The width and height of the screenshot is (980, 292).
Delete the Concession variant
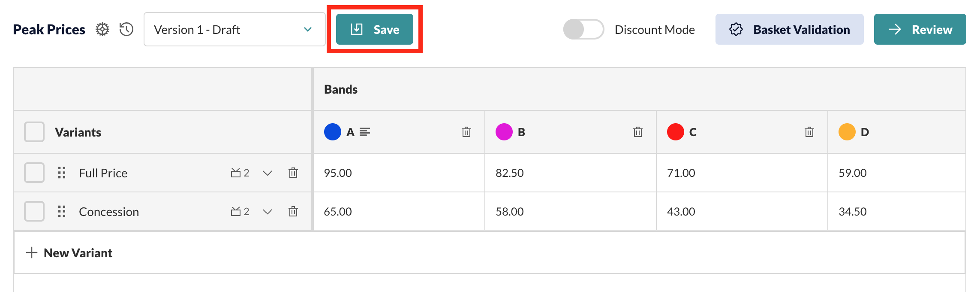click(293, 211)
